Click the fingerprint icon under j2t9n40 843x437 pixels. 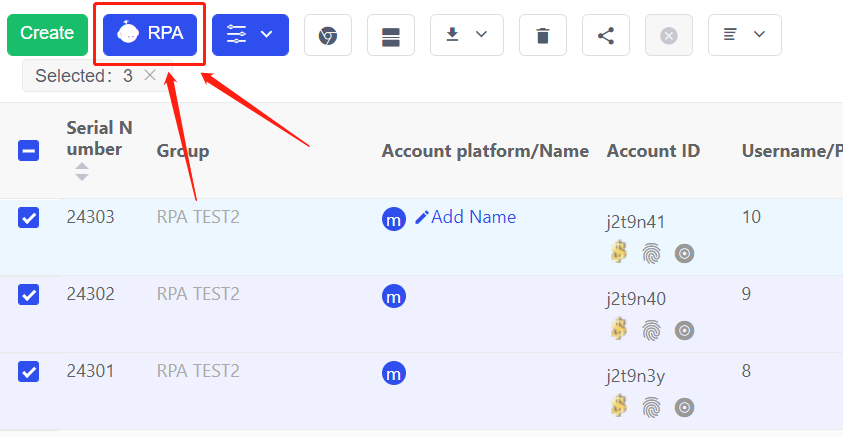coord(652,330)
